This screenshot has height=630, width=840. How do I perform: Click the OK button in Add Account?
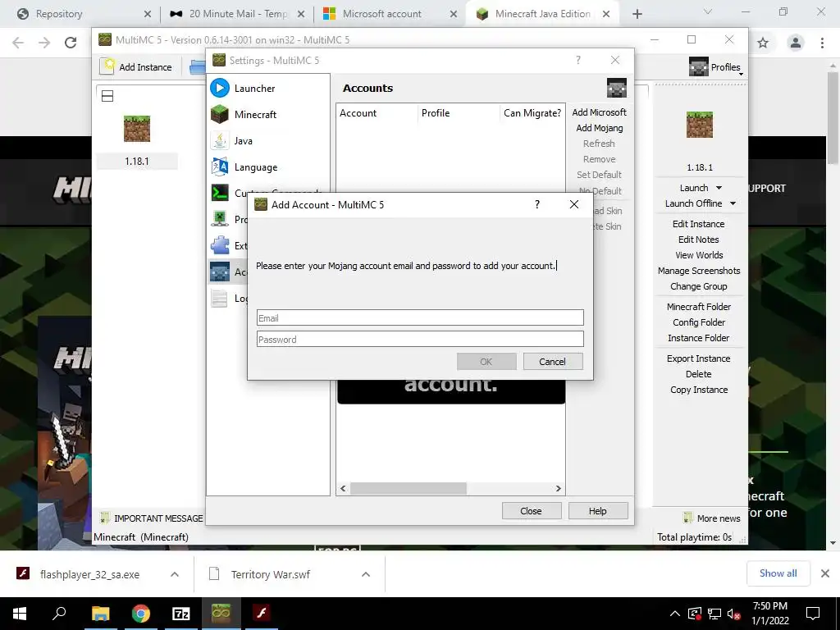pyautogui.click(x=486, y=362)
